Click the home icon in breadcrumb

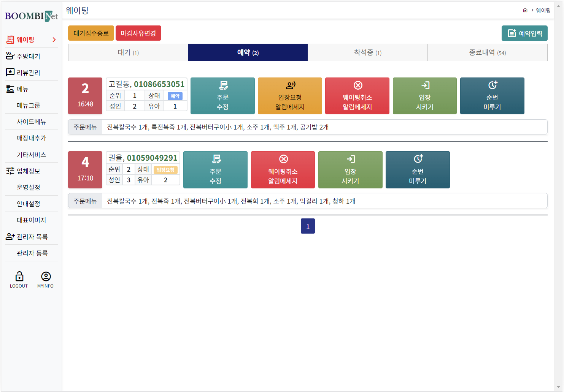pos(525,10)
